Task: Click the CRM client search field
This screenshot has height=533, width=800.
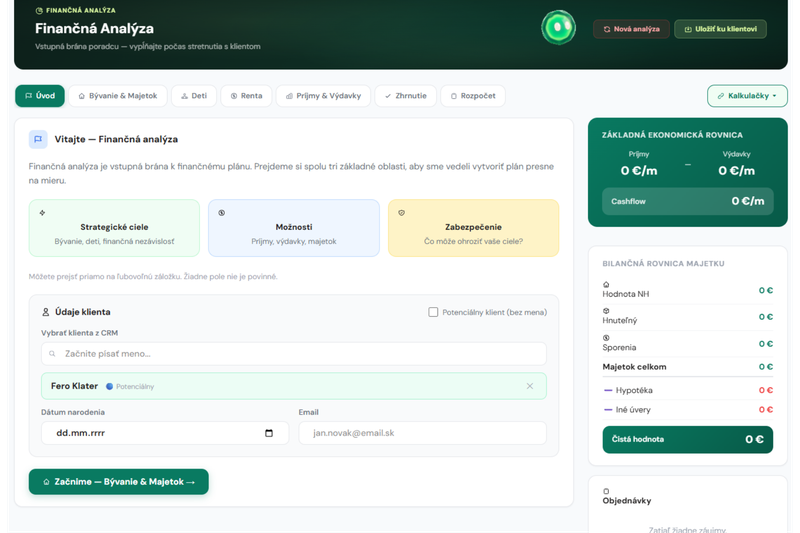Action: pos(294,353)
